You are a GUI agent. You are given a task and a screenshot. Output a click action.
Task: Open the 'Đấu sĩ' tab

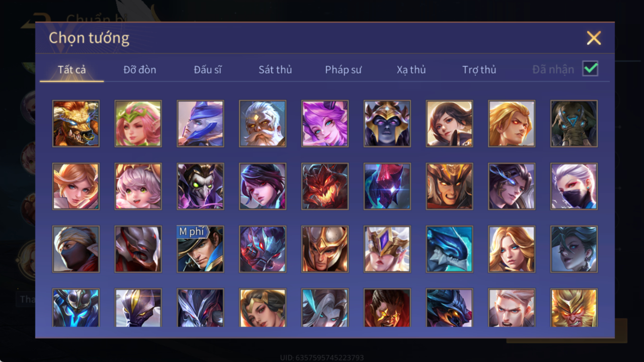pos(208,70)
